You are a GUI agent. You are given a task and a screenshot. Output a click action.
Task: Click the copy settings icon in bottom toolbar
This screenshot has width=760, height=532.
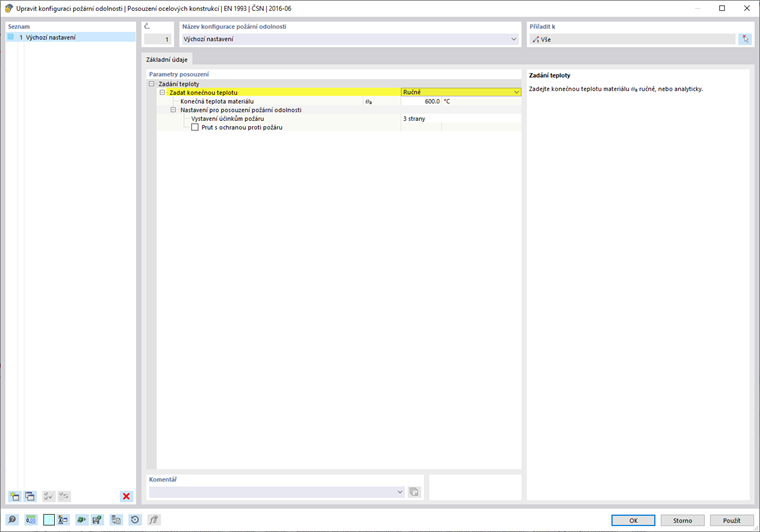[x=116, y=520]
